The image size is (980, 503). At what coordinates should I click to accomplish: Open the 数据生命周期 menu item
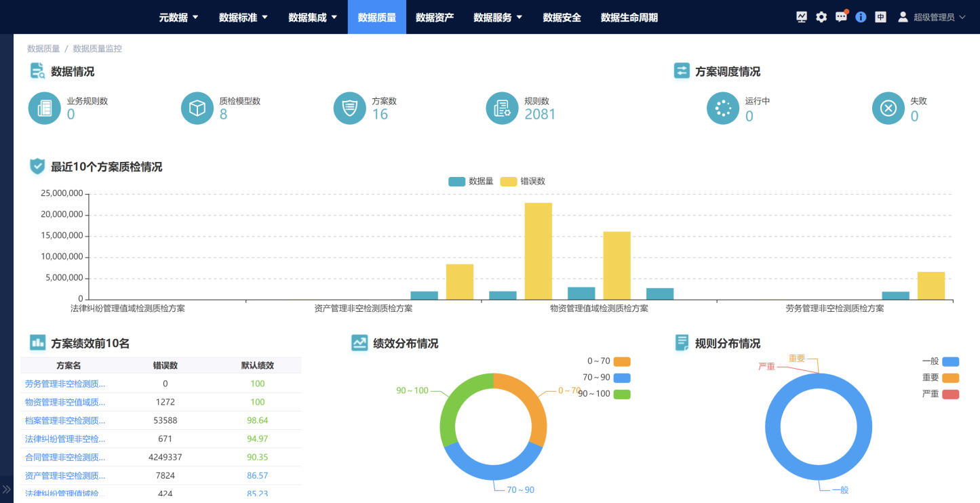pos(629,18)
